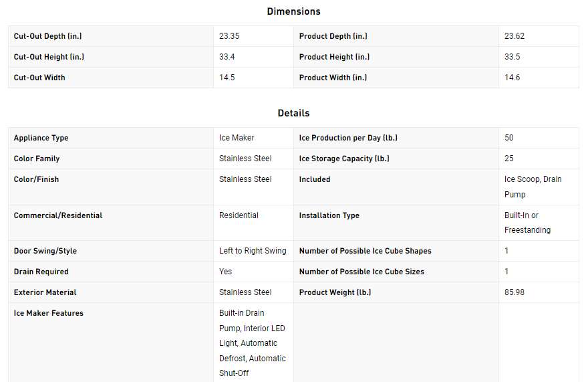This screenshot has height=382, width=588.
Task: Select the Product Depth (in.) label
Action: (x=333, y=36)
